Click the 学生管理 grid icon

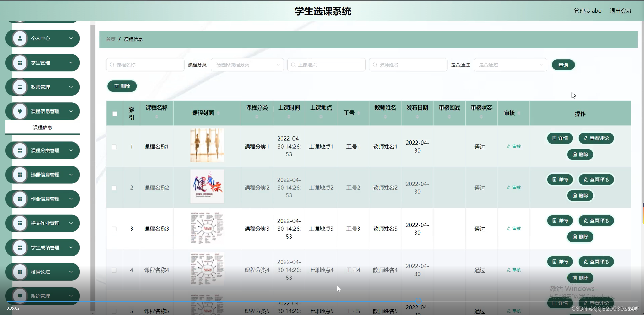[x=20, y=63]
